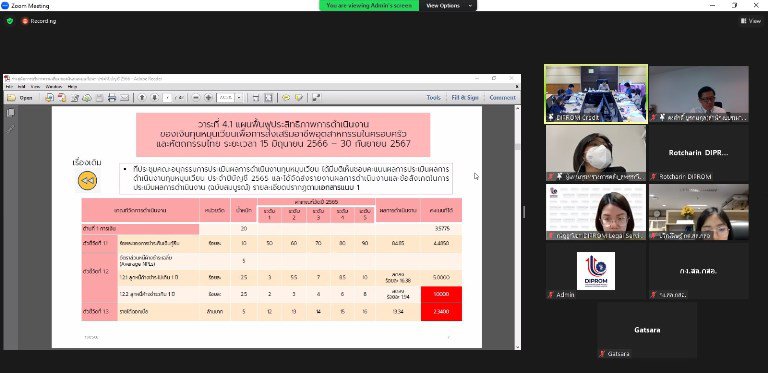Click the pink slide title heading 4.1

(283, 134)
